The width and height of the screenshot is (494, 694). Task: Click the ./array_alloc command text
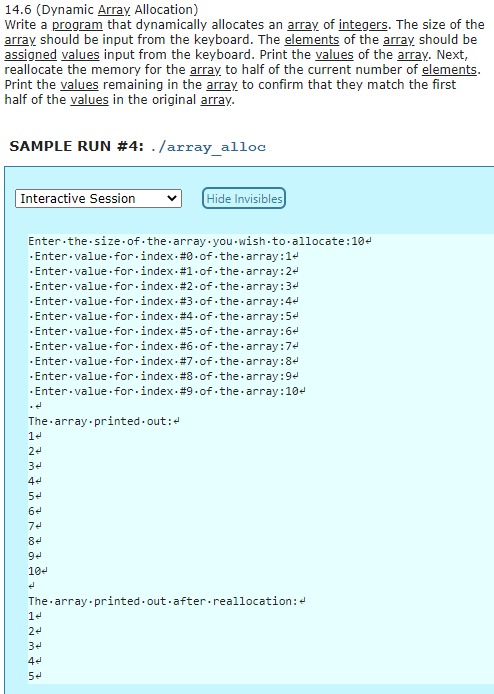[208, 147]
